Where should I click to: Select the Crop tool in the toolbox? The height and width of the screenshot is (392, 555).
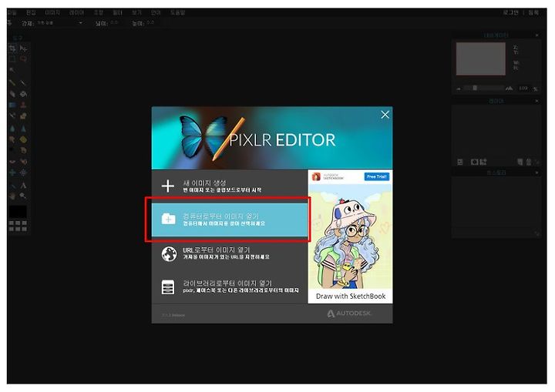pos(12,49)
